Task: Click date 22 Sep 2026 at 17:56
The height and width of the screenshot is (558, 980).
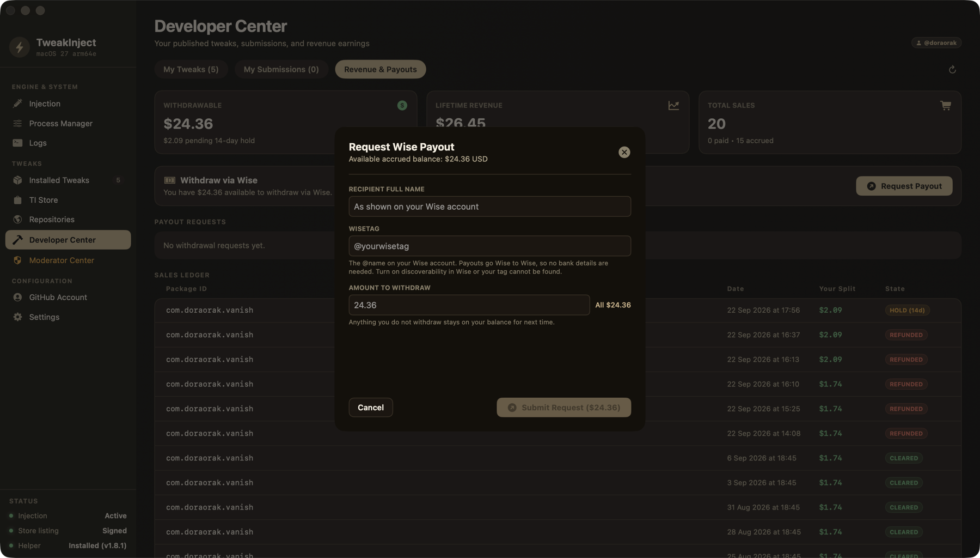Action: tap(763, 310)
